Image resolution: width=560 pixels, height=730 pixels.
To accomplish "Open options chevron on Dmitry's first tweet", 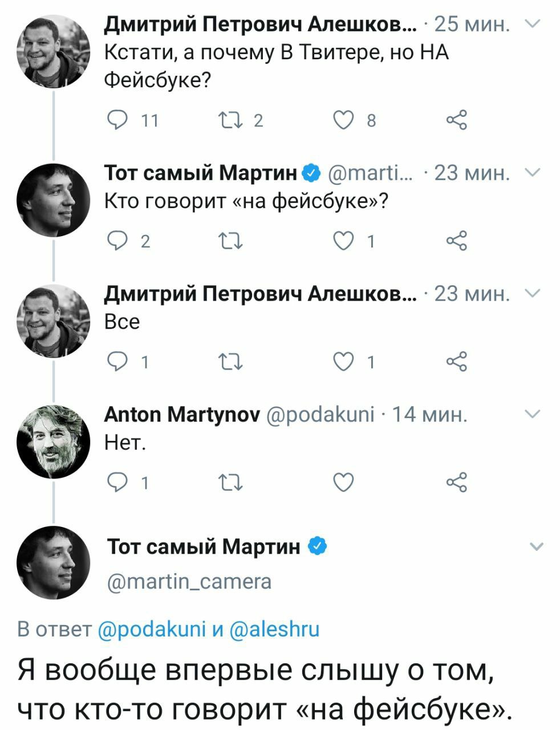I will [529, 24].
